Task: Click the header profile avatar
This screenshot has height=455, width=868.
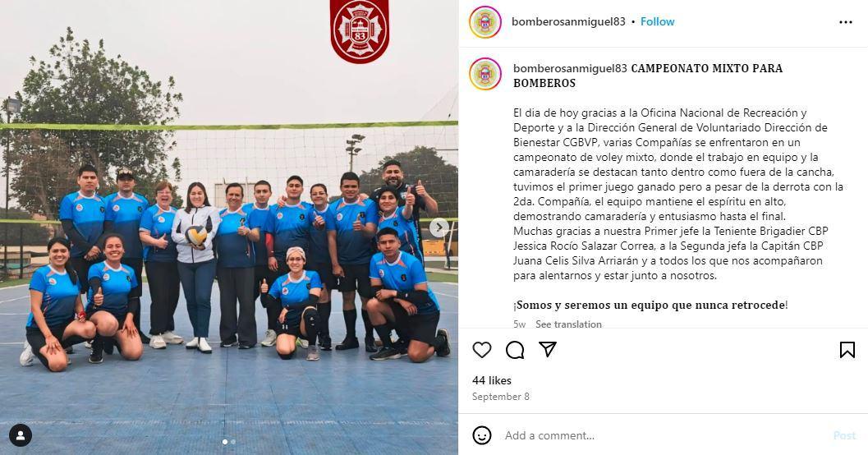Action: tap(485, 22)
